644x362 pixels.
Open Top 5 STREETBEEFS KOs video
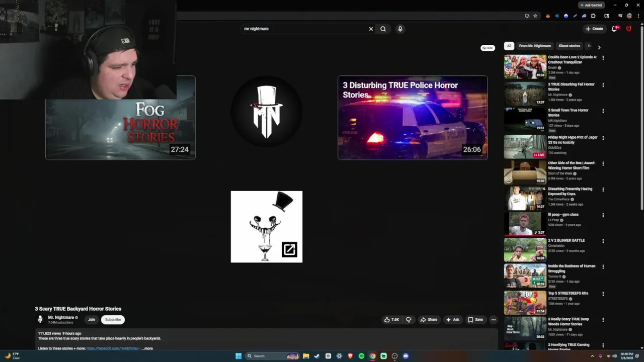pos(525,302)
